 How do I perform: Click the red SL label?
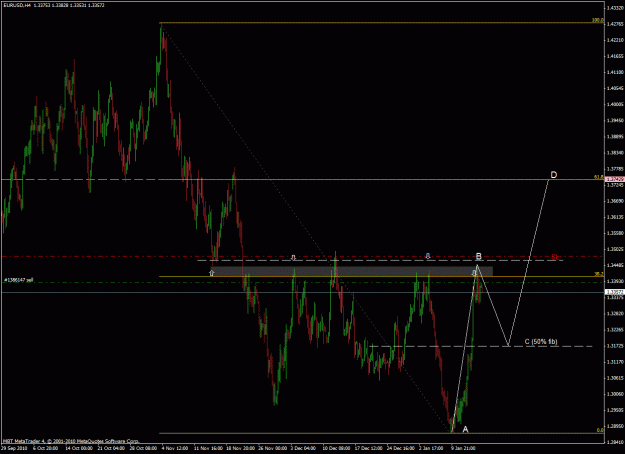point(555,257)
